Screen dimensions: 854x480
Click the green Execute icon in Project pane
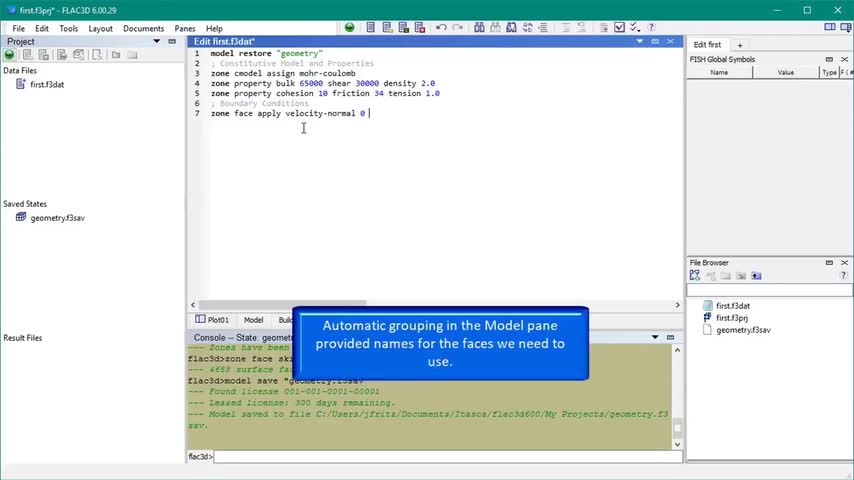(9, 54)
